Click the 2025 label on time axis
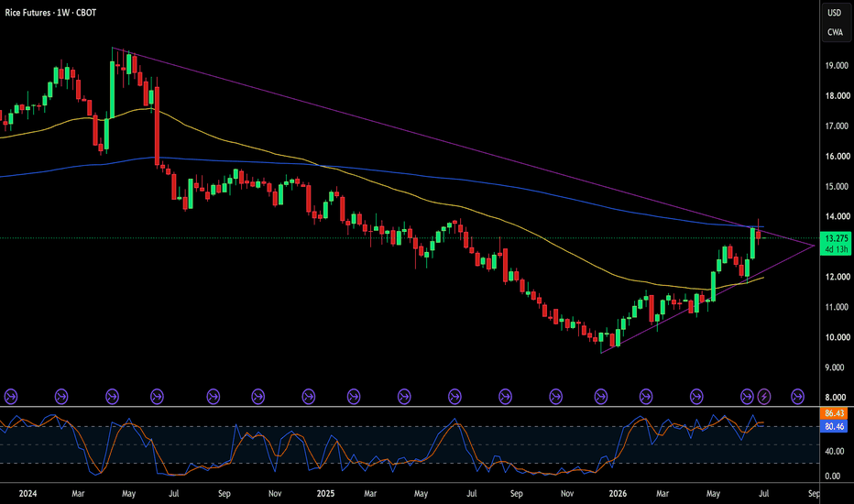854x504 pixels. point(325,494)
